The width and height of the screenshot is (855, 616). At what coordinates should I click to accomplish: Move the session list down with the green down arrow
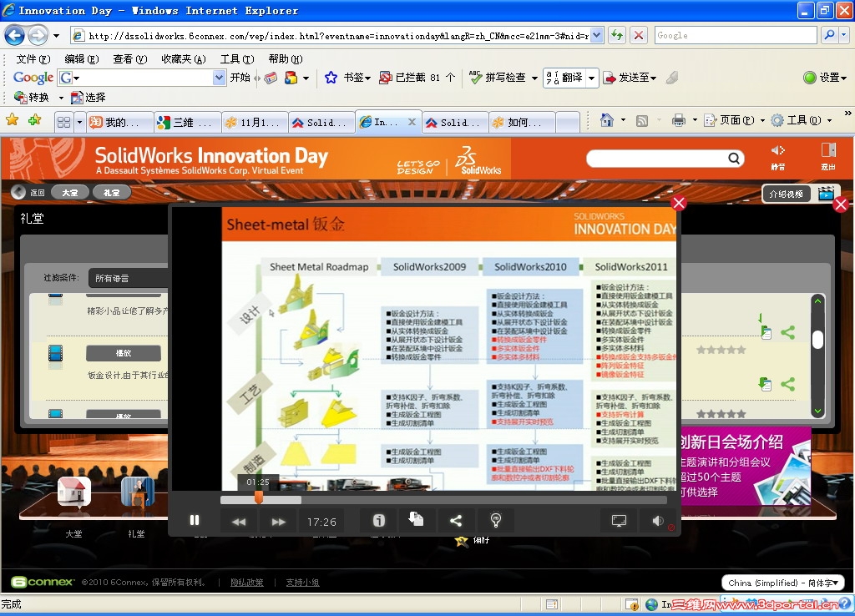click(817, 411)
